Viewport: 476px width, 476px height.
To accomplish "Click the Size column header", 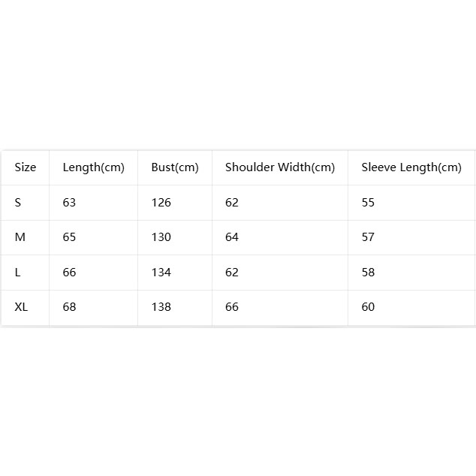I will click(26, 167).
